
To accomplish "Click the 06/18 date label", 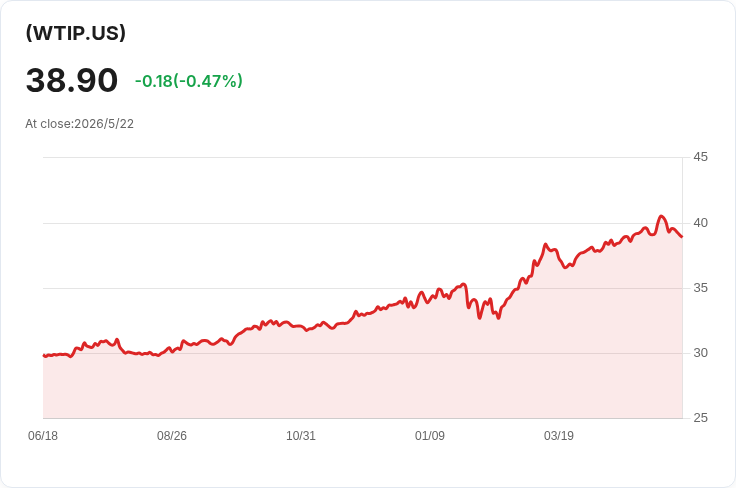I will 43,436.
